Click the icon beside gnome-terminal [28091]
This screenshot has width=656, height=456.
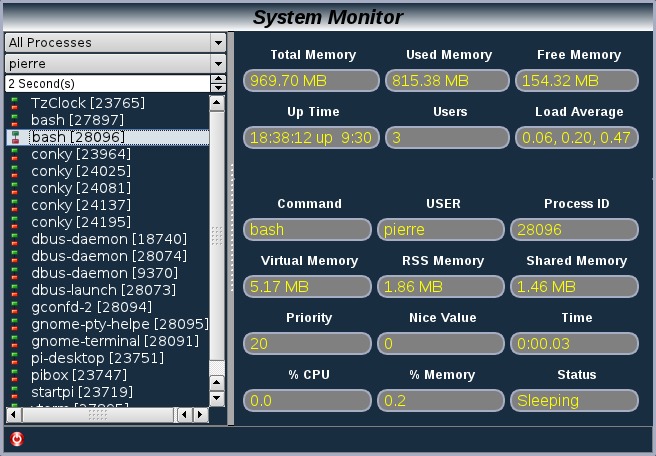coord(15,341)
